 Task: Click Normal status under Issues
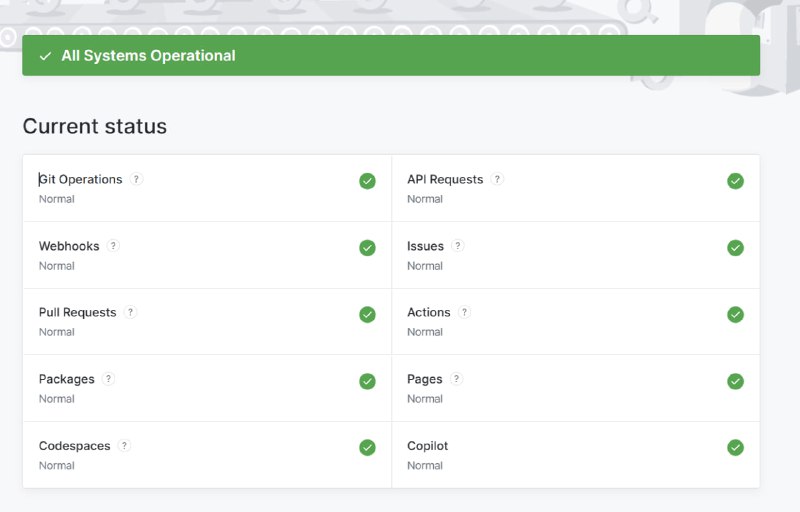point(425,266)
